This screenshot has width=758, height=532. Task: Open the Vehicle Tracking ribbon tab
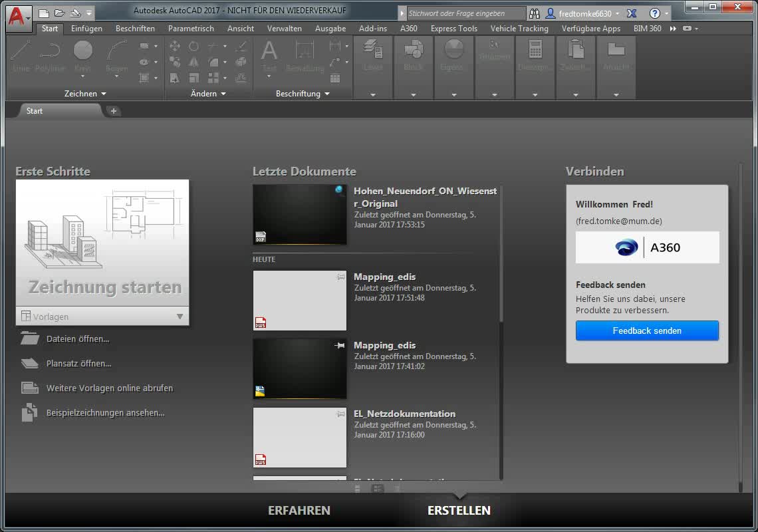click(x=519, y=29)
